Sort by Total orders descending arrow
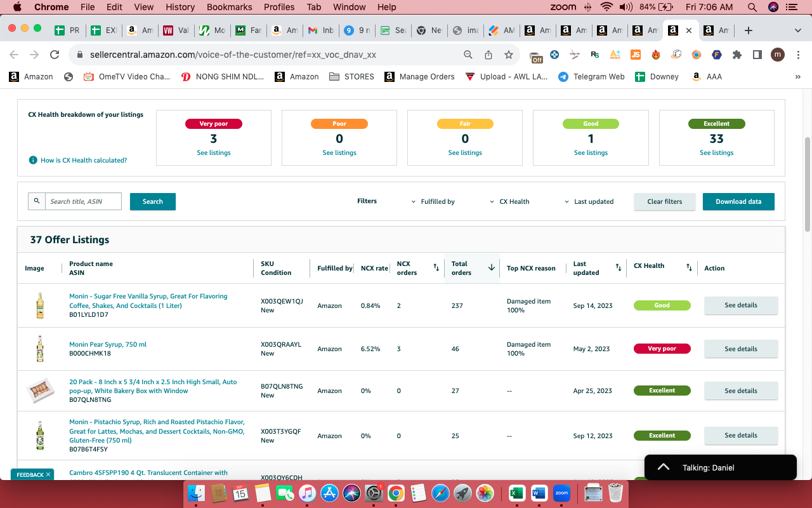812x508 pixels. pyautogui.click(x=491, y=268)
